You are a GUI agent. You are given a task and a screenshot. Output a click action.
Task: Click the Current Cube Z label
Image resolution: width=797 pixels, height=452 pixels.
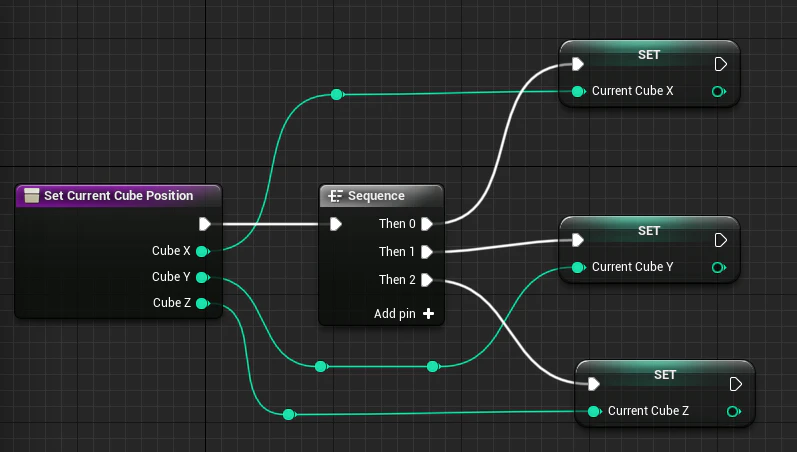click(649, 411)
